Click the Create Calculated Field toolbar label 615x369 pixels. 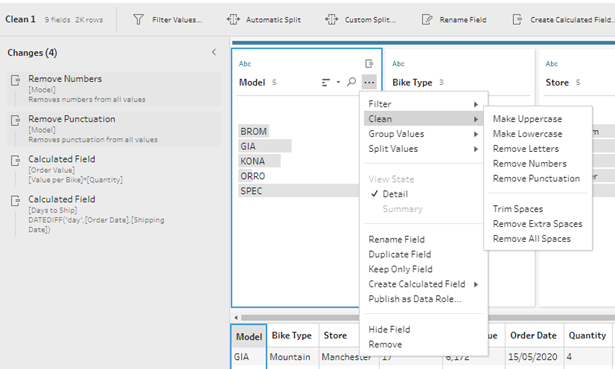[572, 20]
